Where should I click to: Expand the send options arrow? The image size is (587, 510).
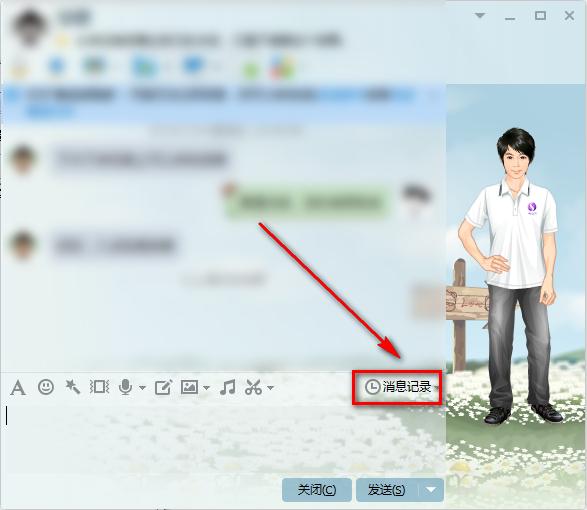[431, 490]
